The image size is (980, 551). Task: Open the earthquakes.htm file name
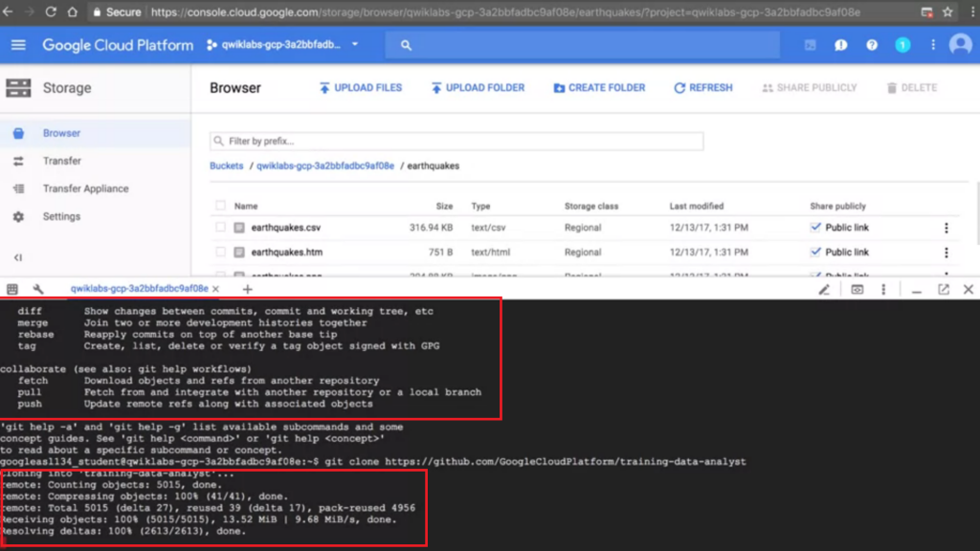tap(287, 253)
